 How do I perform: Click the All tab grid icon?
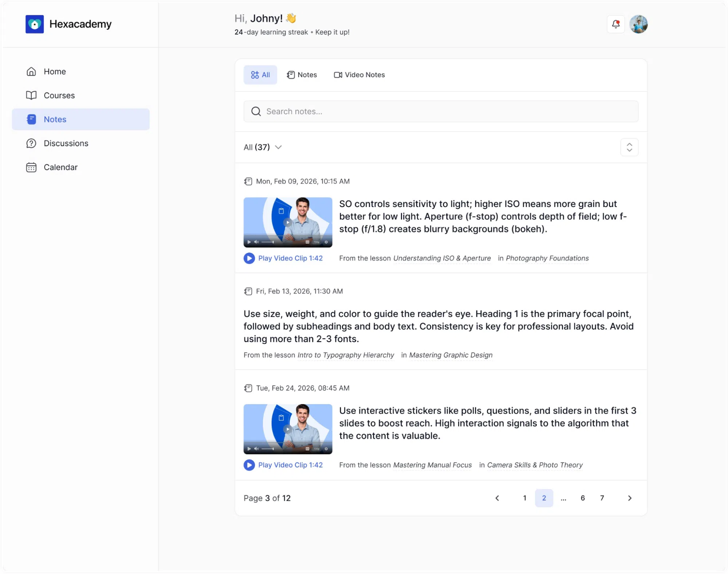tap(255, 75)
